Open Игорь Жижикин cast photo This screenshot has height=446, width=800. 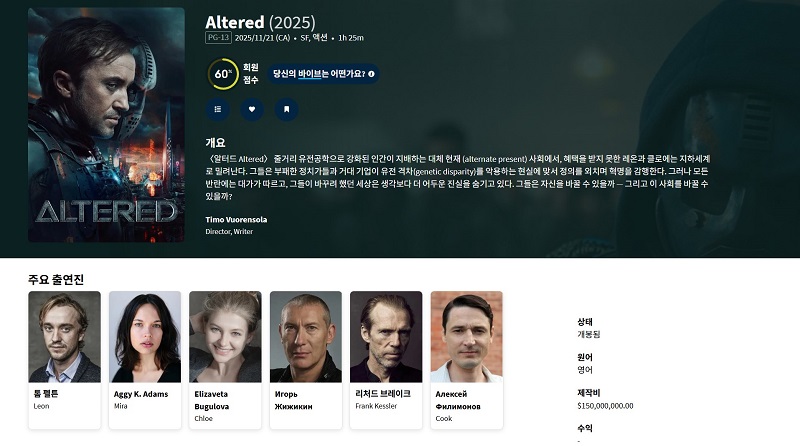pyautogui.click(x=306, y=337)
